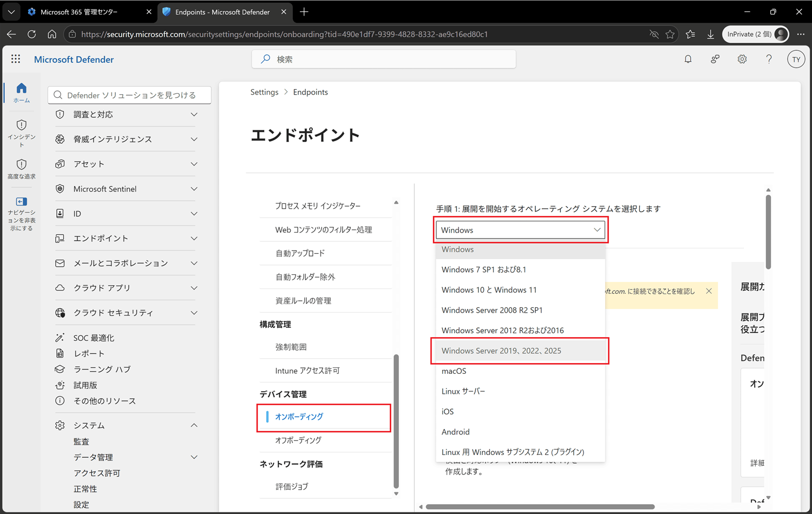Viewport: 812px width, 514px height.
Task: Select Windows 7 SP1 および8.1 option
Action: tap(520, 269)
